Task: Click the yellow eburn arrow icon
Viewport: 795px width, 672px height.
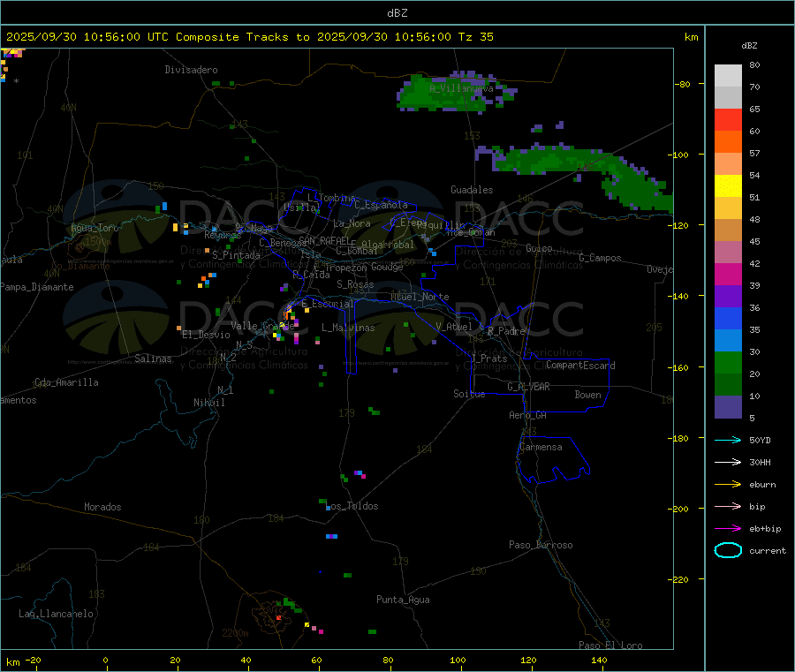Action: tap(728, 484)
